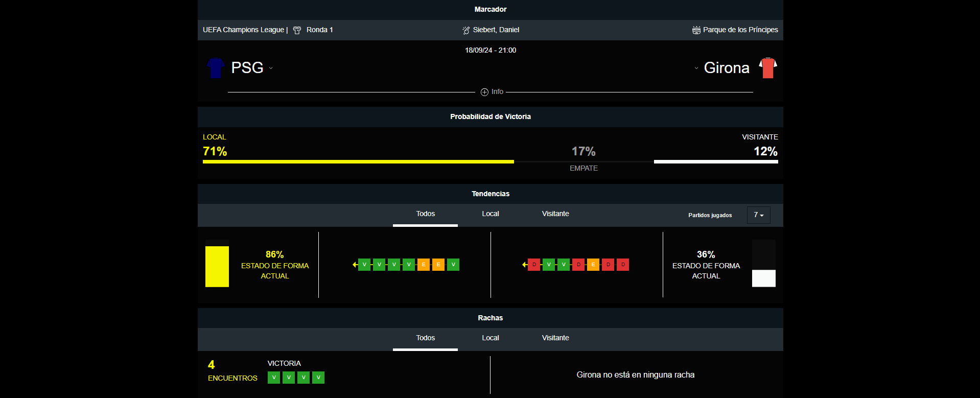Click the plus circle Info icon
The height and width of the screenshot is (398, 980).
pyautogui.click(x=484, y=92)
